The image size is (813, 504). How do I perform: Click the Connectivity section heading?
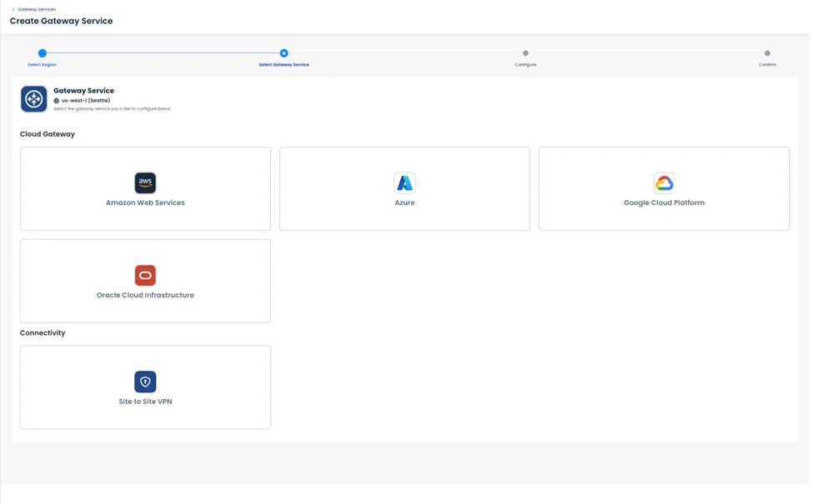click(43, 333)
